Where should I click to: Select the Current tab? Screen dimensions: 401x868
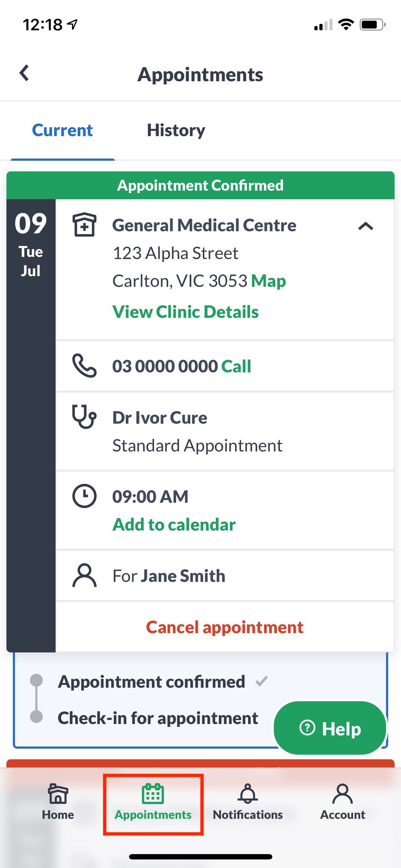pyautogui.click(x=62, y=130)
